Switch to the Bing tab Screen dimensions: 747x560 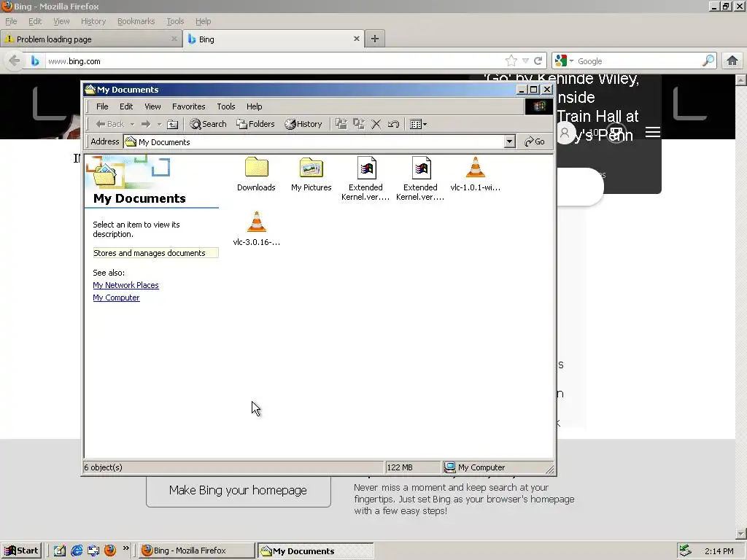point(274,39)
